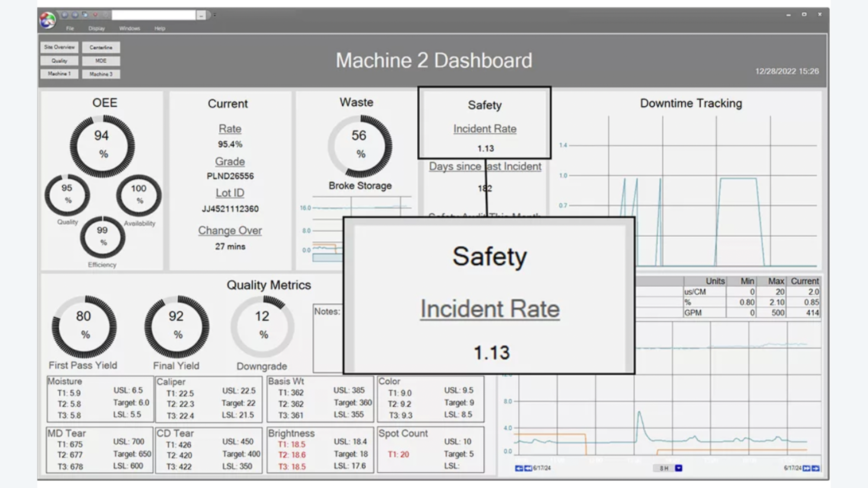Step trend forward with double-right arrow
Viewport: 868px width, 488px height.
tap(806, 468)
